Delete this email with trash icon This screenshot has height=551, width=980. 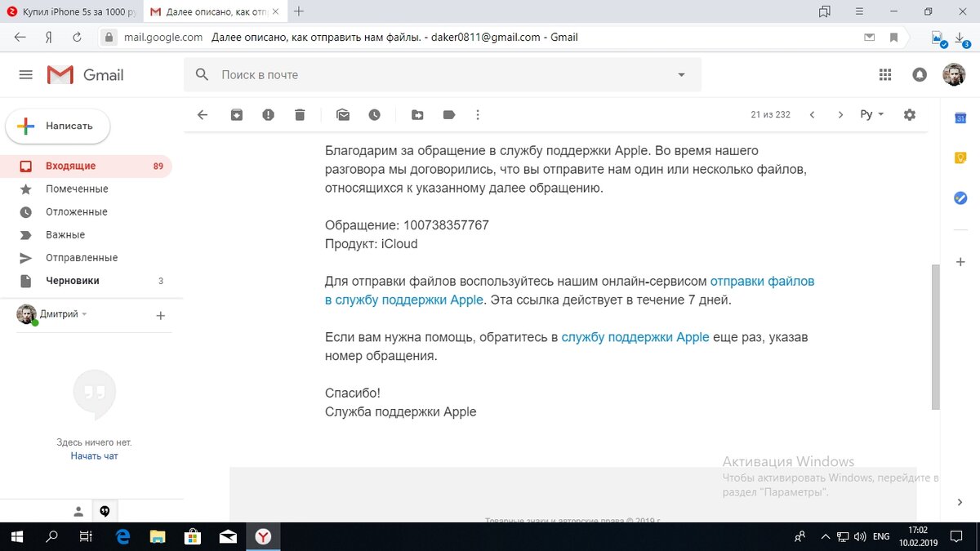(x=300, y=115)
